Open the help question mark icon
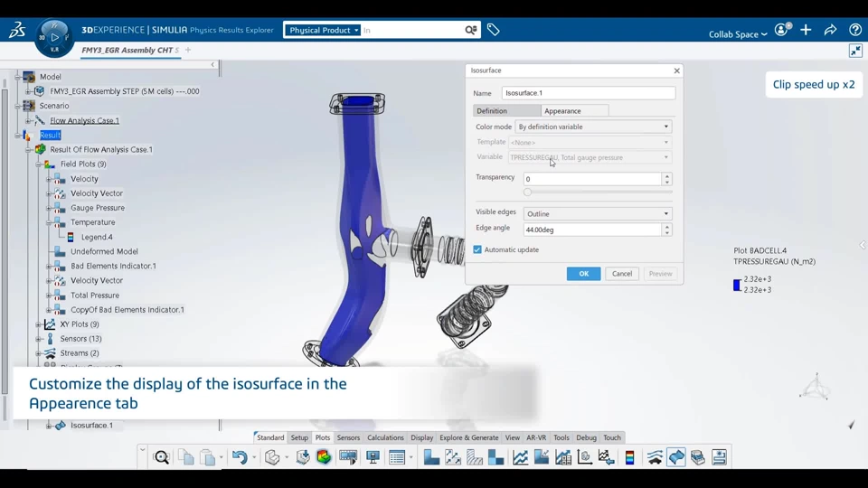This screenshot has height=488, width=868. [854, 30]
